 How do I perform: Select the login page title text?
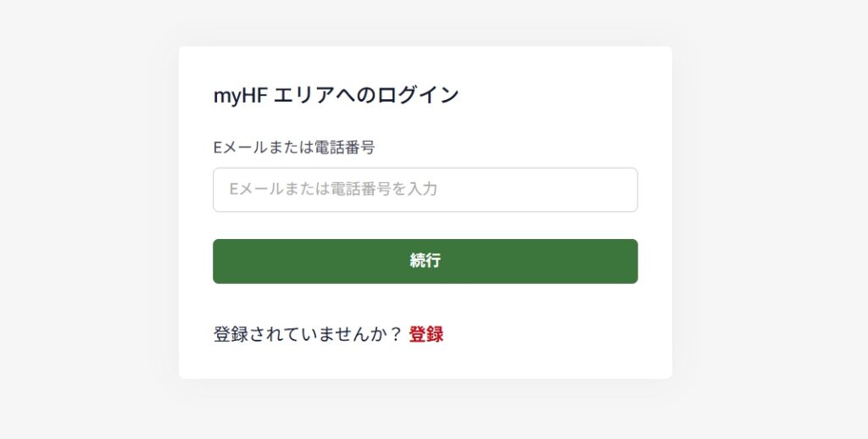pos(336,95)
